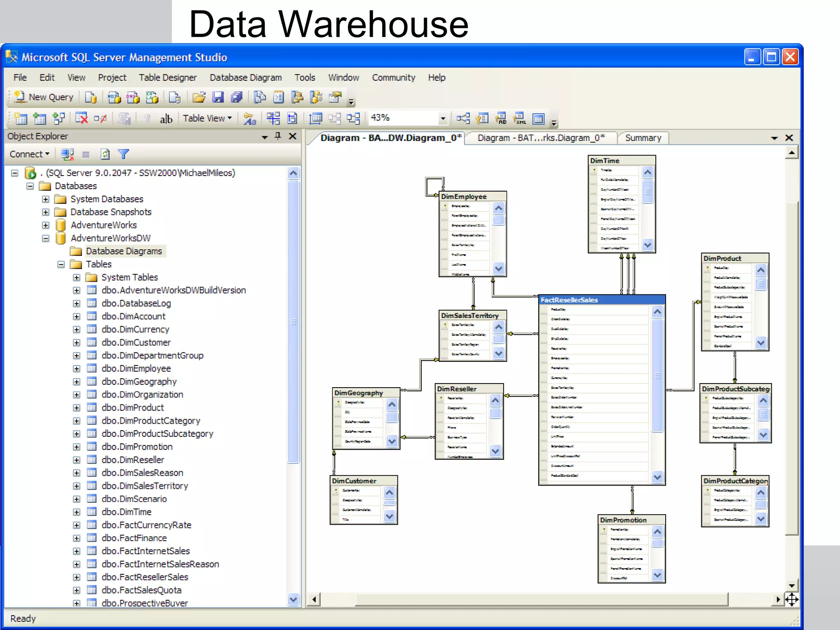Screen dimensions: 840x630
Task: Select dbo.DimSalesTerritory in the tree
Action: tap(145, 486)
